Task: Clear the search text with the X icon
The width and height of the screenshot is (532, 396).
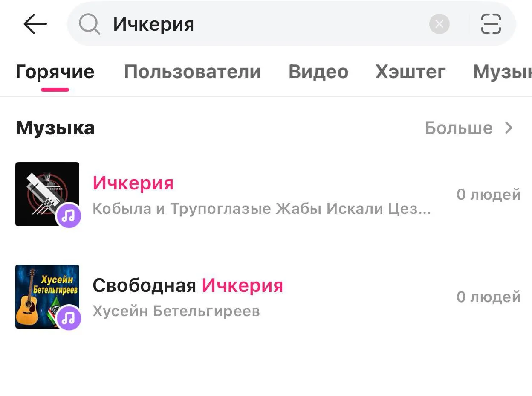Action: coord(439,24)
